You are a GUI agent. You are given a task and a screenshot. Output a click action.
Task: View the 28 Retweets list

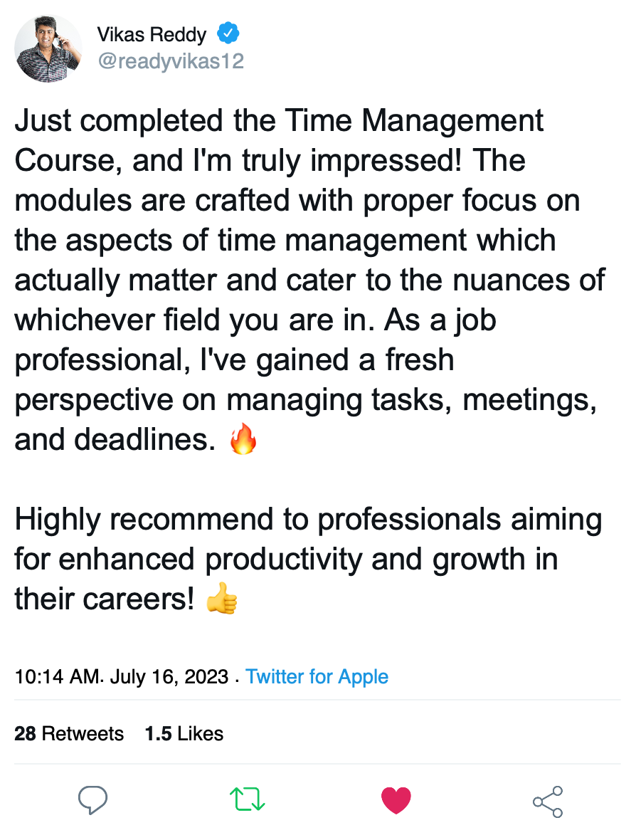69,734
